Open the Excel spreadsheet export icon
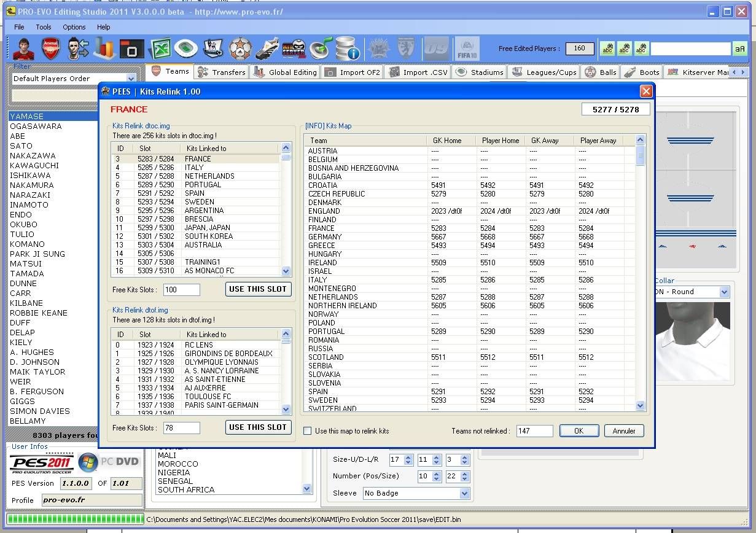 pyautogui.click(x=160, y=48)
